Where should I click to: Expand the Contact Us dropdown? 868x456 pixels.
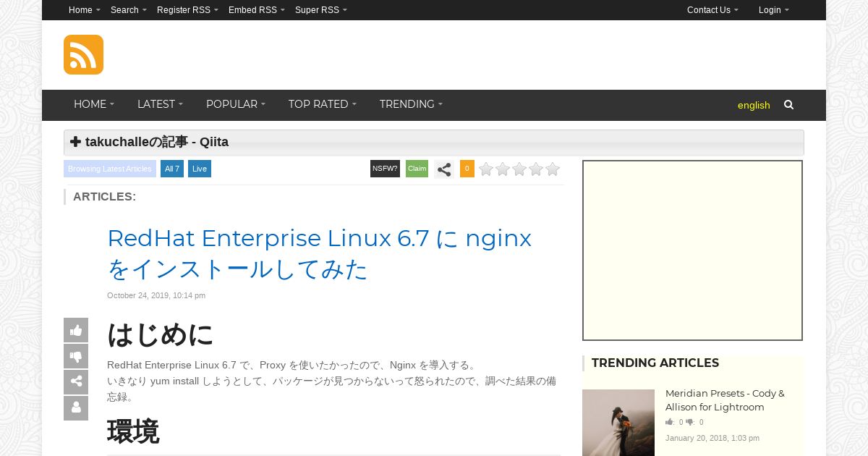pos(712,10)
